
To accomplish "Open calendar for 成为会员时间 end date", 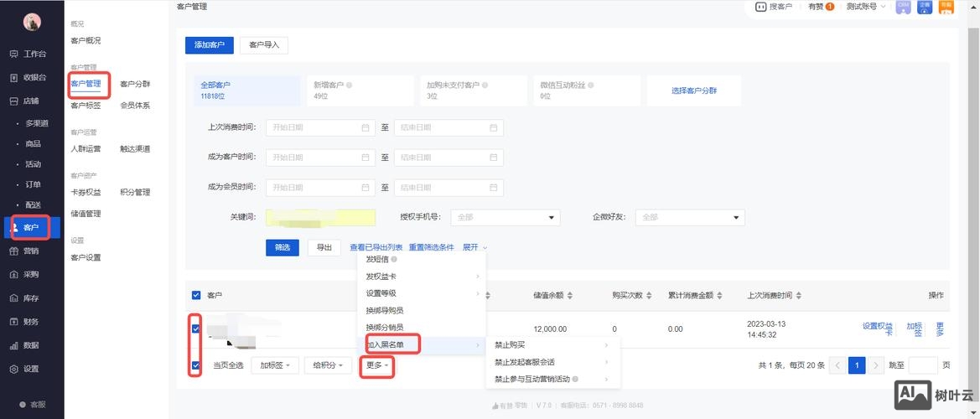I will point(493,188).
